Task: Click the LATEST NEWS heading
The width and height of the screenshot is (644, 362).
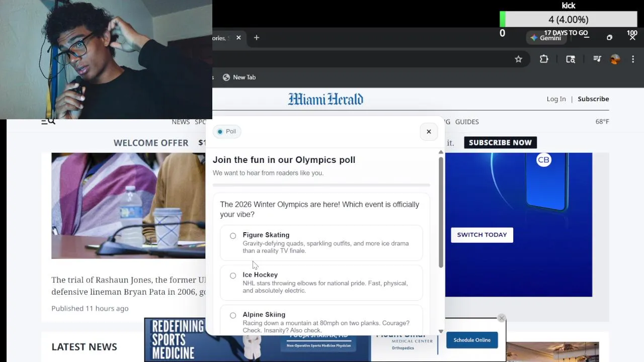Action: click(84, 346)
